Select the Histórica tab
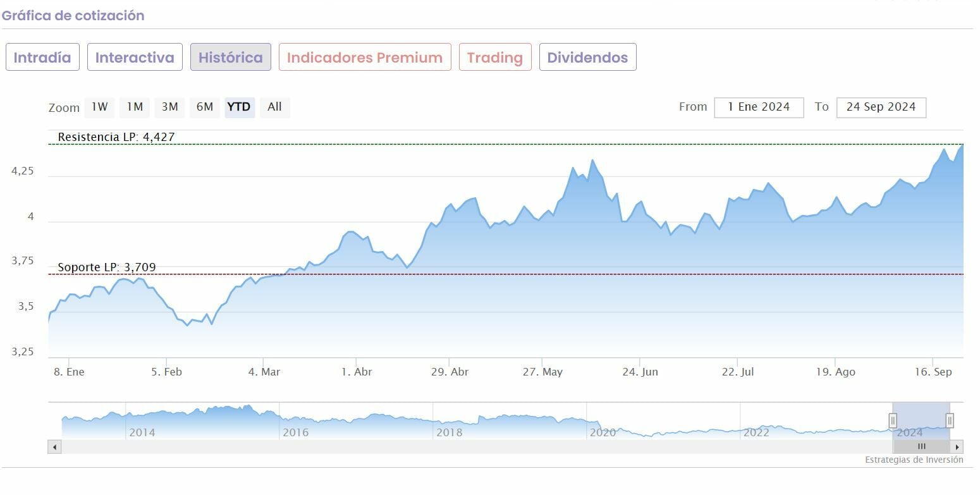Image resolution: width=980 pixels, height=495 pixels. 230,58
